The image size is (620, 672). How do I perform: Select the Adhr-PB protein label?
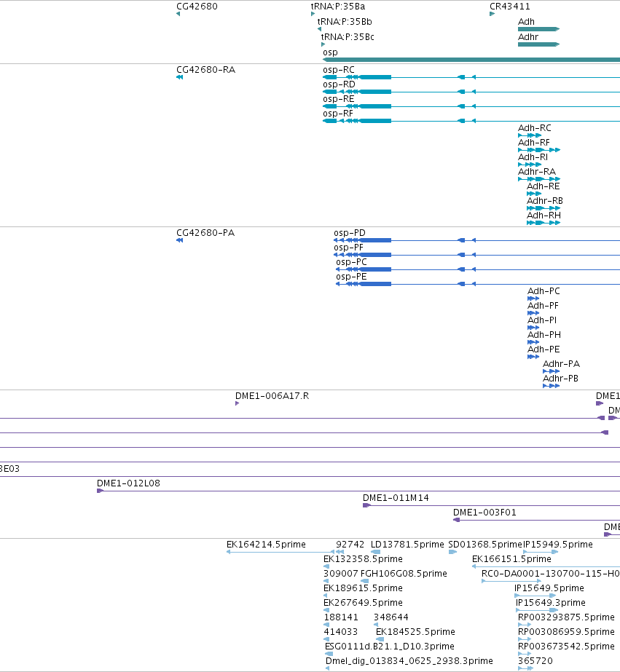pyautogui.click(x=561, y=379)
